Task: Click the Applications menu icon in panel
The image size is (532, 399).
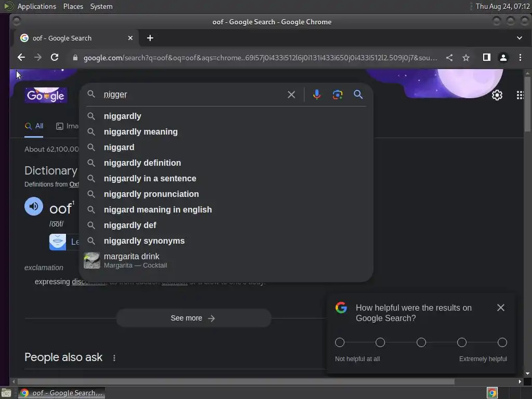Action: pyautogui.click(x=8, y=6)
